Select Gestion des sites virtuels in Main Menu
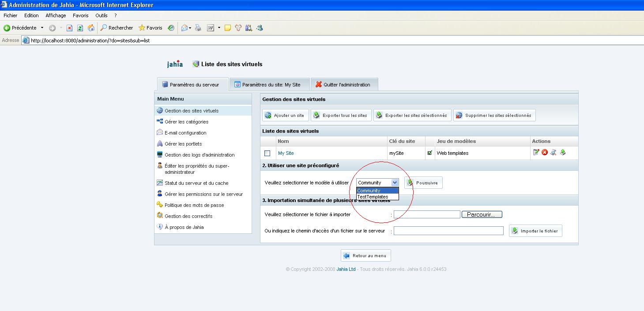This screenshot has height=311, width=644. 203,111
